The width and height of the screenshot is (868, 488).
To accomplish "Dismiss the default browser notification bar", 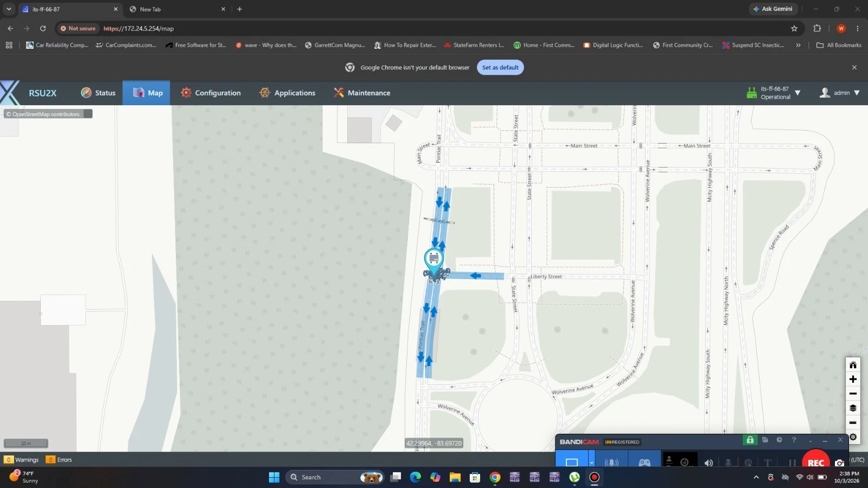I will pos(854,67).
